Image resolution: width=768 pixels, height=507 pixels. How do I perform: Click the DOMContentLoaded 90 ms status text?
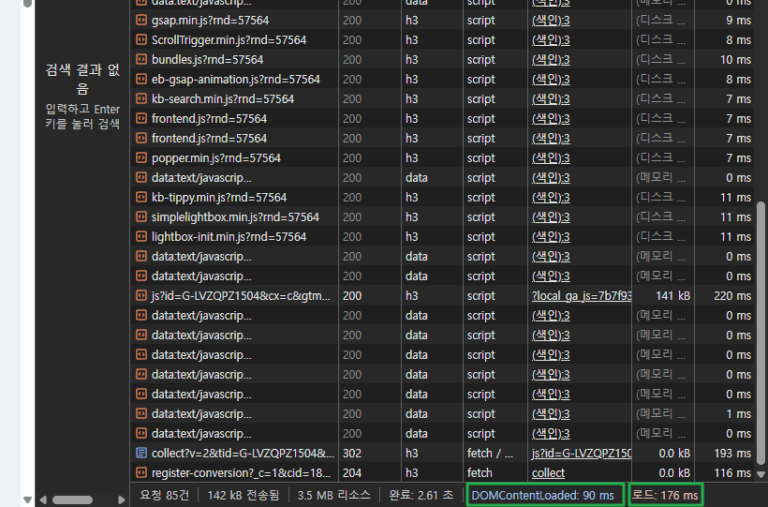(x=545, y=494)
